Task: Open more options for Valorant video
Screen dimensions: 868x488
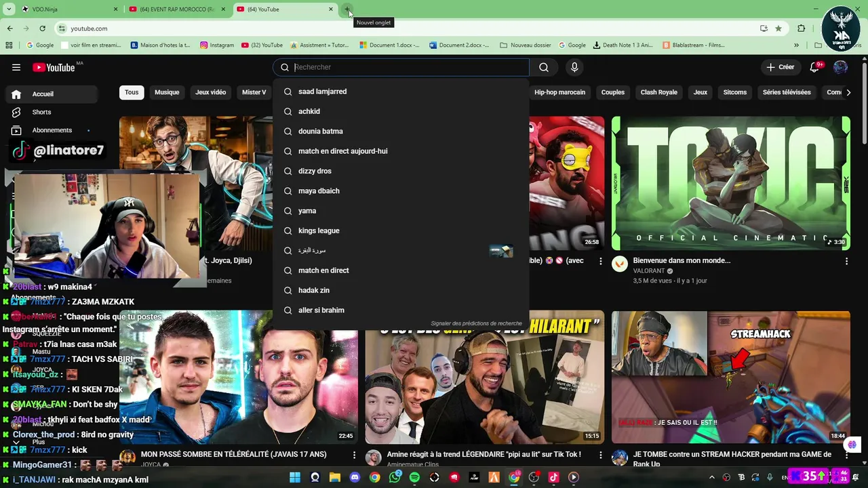Action: click(x=846, y=261)
